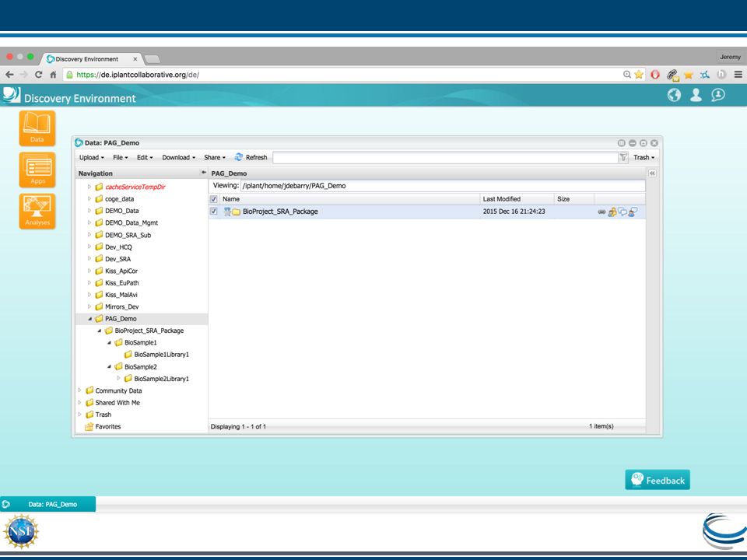Expand the coge_data folder arrow
The height and width of the screenshot is (560, 747).
click(89, 198)
